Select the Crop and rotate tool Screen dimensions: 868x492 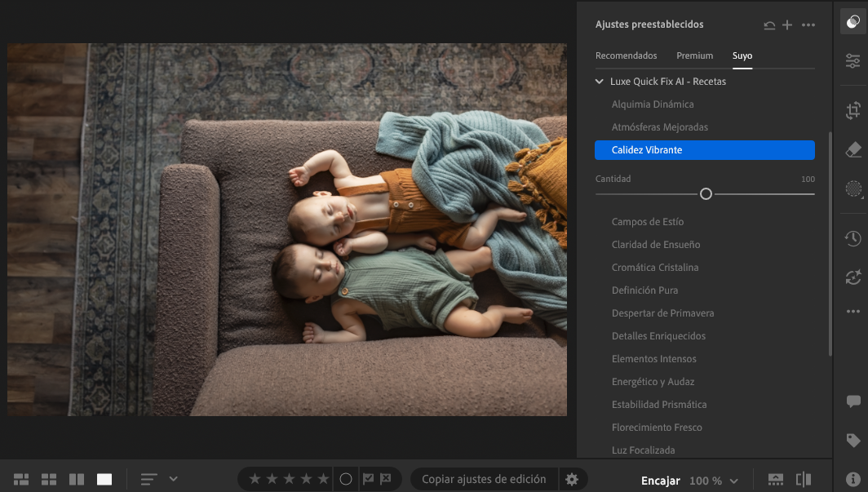[852, 110]
